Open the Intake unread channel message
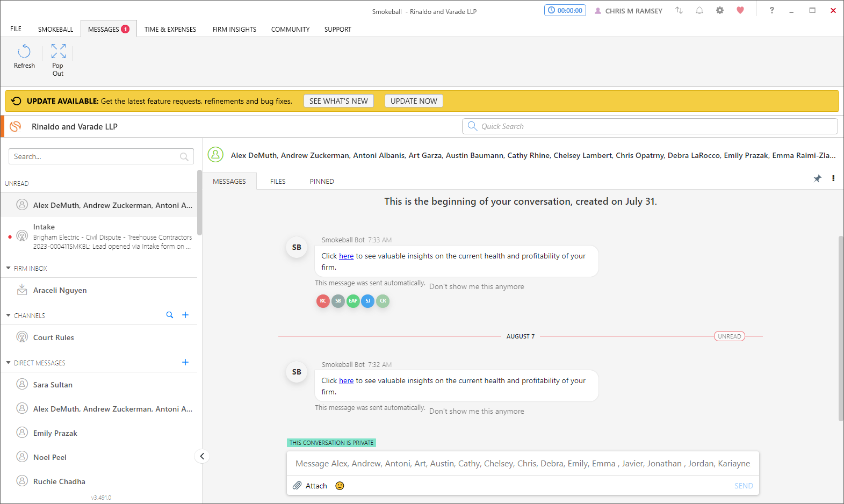Image resolution: width=844 pixels, height=504 pixels. 99,236
